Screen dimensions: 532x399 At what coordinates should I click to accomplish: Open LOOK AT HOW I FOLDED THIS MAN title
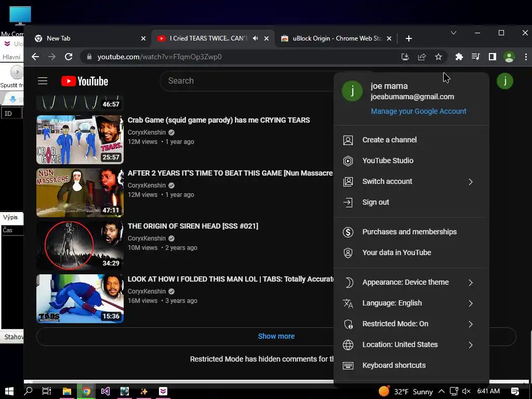tap(230, 279)
